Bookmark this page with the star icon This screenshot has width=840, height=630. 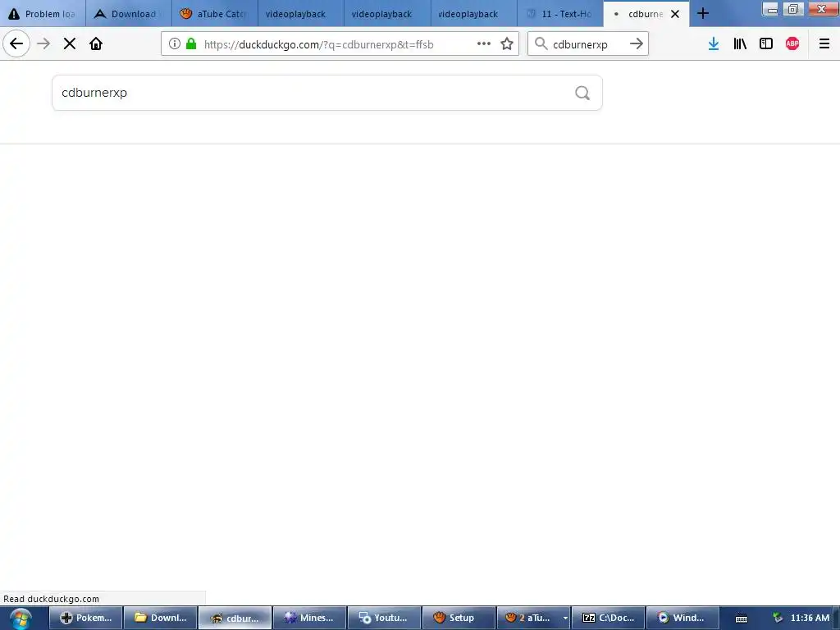[507, 44]
